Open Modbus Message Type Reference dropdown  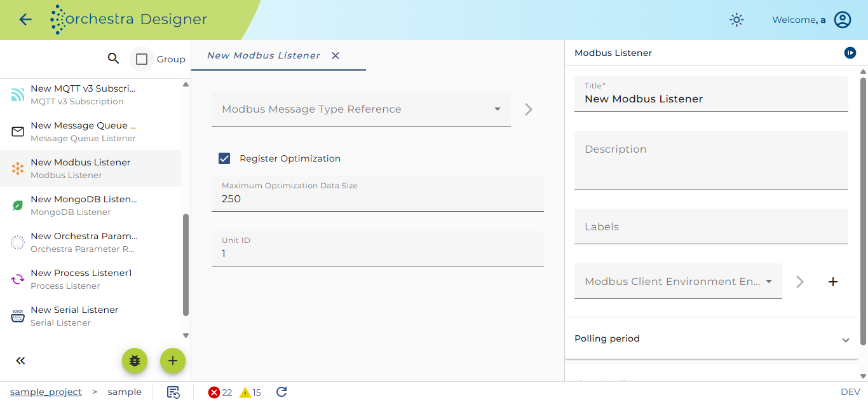click(x=361, y=109)
